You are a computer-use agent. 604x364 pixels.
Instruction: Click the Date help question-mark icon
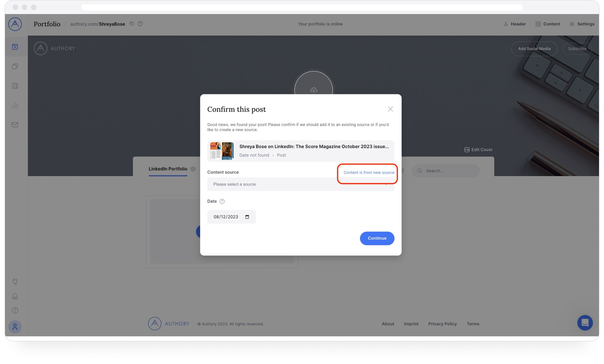pyautogui.click(x=222, y=201)
